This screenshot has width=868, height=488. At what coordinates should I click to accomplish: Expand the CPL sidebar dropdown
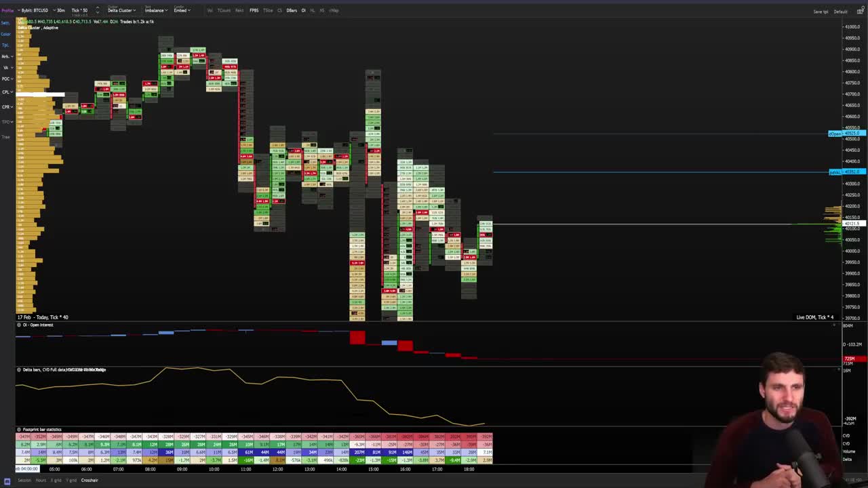pyautogui.click(x=6, y=91)
